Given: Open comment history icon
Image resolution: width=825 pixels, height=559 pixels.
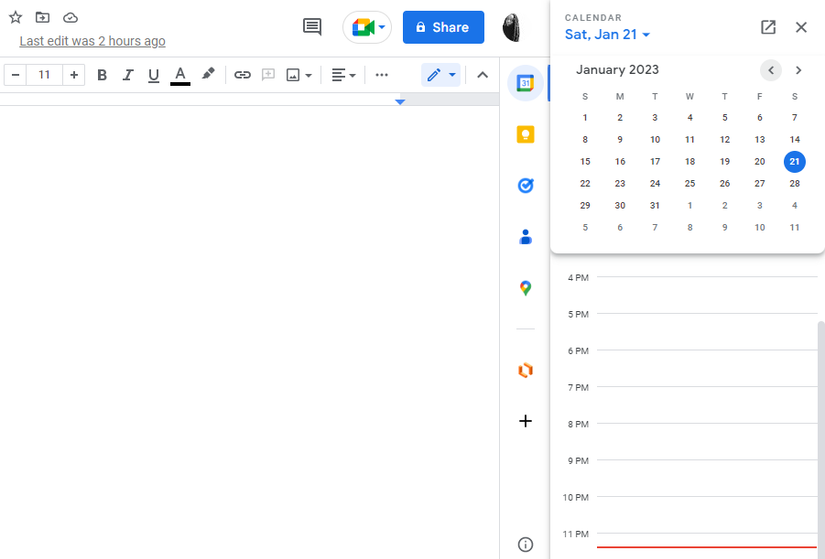Looking at the screenshot, I should coord(312,27).
